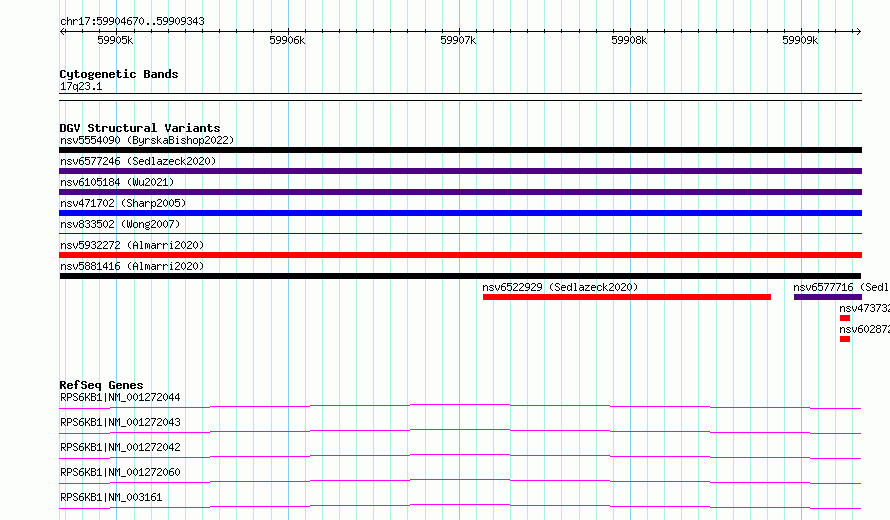Click the short purple nsv6577716 variant bar
This screenshot has width=890, height=520.
coord(828,297)
